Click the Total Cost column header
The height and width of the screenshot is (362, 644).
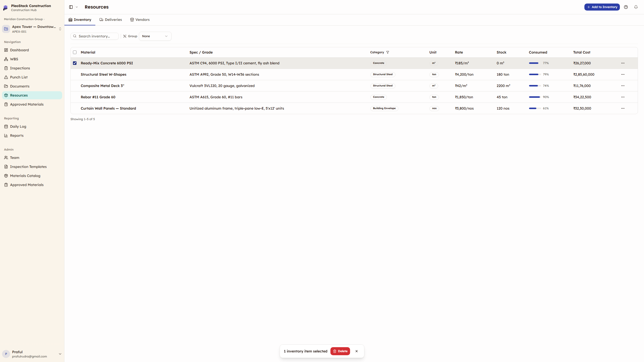(x=582, y=52)
